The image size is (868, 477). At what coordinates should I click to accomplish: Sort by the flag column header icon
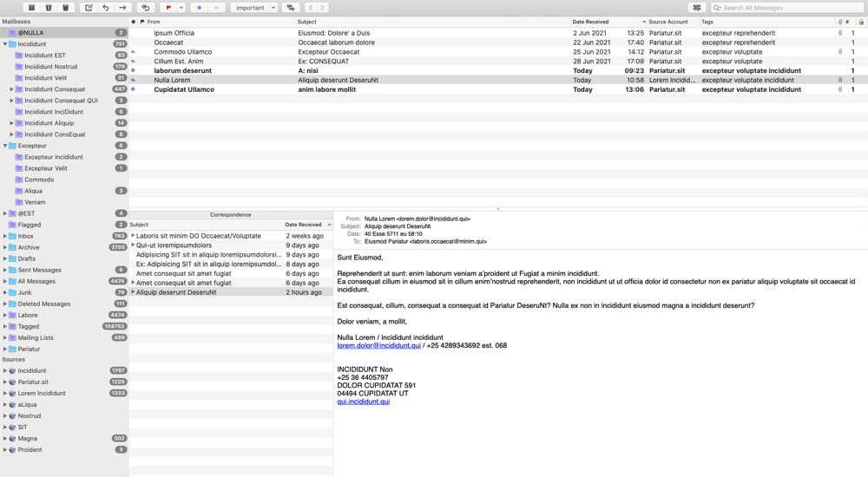click(x=142, y=22)
